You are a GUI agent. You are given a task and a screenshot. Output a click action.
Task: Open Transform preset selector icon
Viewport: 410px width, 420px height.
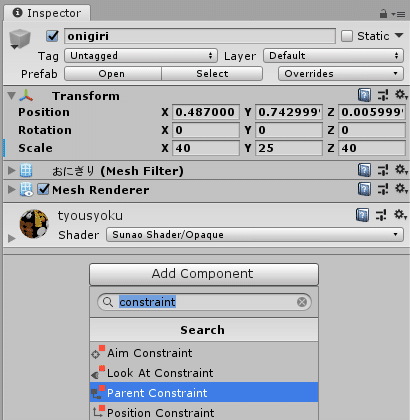click(383, 95)
